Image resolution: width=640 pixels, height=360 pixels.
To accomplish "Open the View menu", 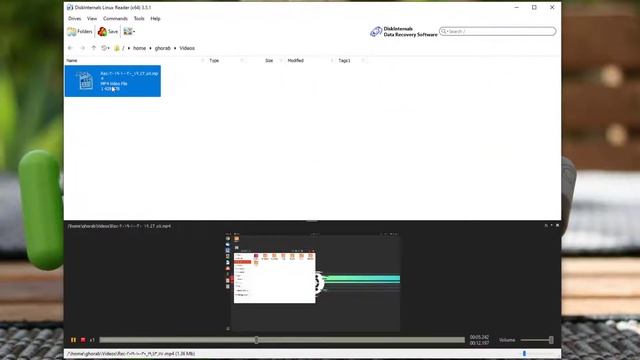I will [92, 18].
